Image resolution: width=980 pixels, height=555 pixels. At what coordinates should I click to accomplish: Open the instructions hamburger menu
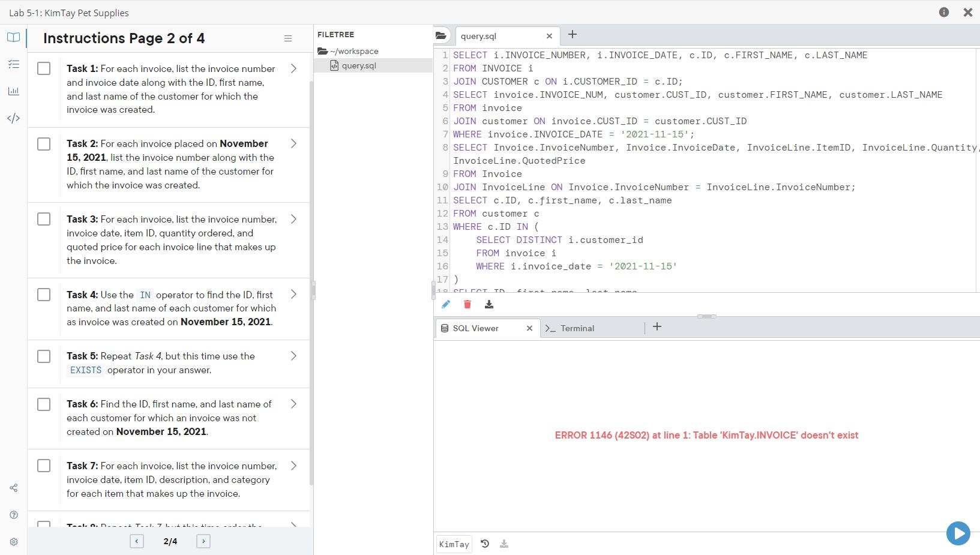coord(288,38)
